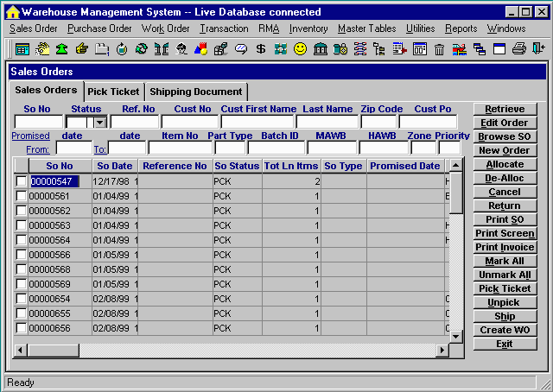Open the Shipping Document tab
This screenshot has width=553, height=392.
(196, 92)
